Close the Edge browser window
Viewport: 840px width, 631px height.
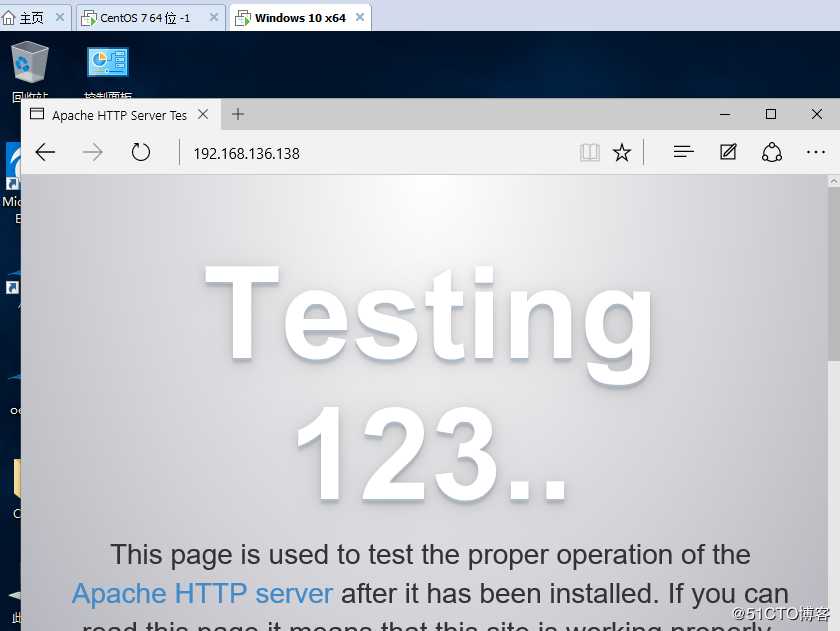click(x=816, y=114)
